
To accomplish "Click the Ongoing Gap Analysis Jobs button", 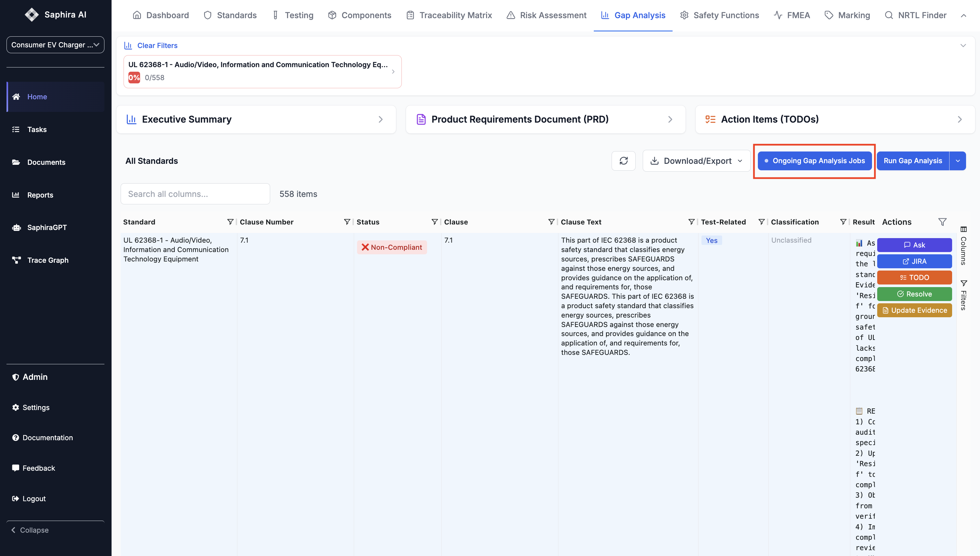I will [x=814, y=161].
